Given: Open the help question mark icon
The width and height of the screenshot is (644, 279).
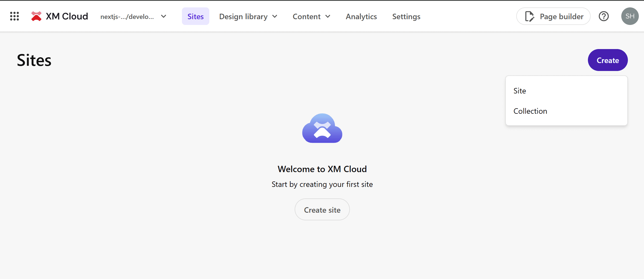Looking at the screenshot, I should click(604, 16).
